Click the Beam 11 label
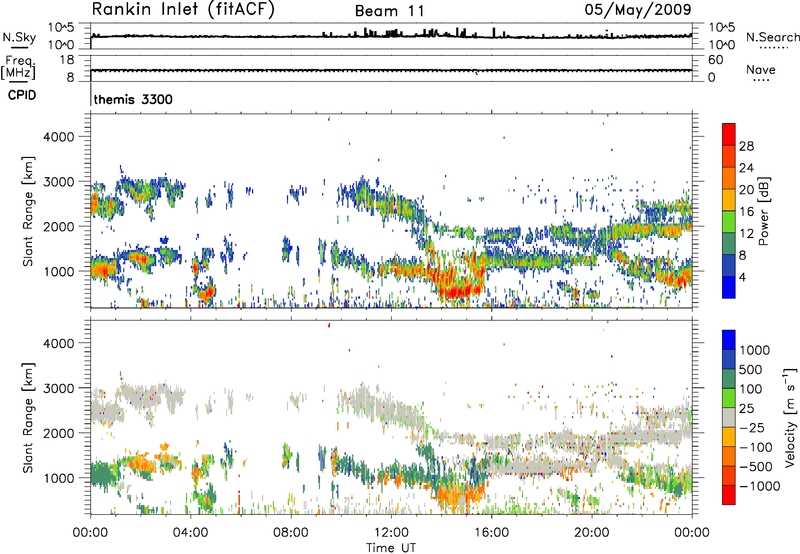The width and height of the screenshot is (800, 554). click(389, 11)
